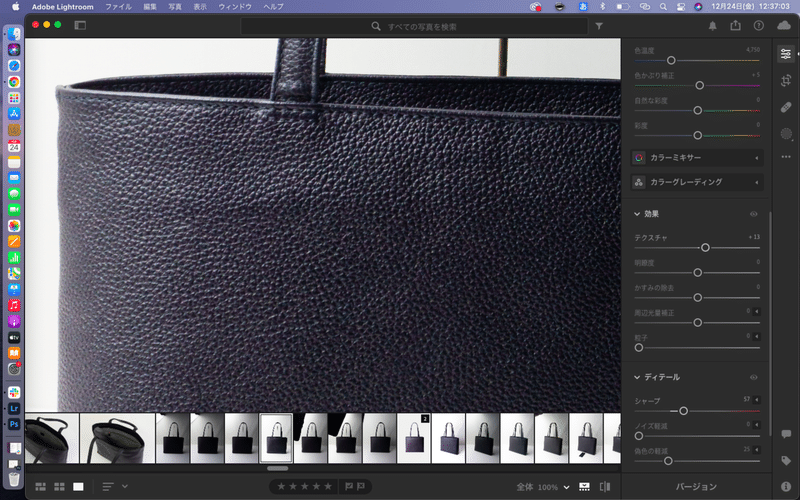This screenshot has width=800, height=500.
Task: Open the notifications bell icon
Action: (713, 26)
